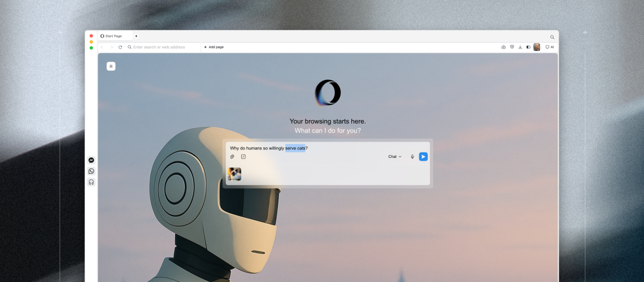The image size is (644, 282).
Task: Open the headphones music player icon
Action: [x=91, y=182]
